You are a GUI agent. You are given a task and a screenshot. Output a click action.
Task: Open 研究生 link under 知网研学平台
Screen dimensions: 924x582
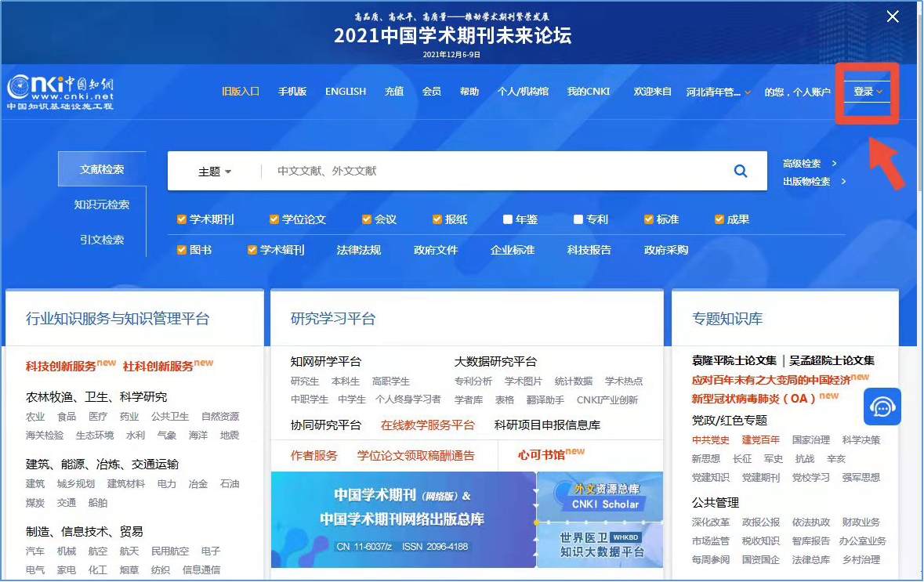click(x=305, y=381)
